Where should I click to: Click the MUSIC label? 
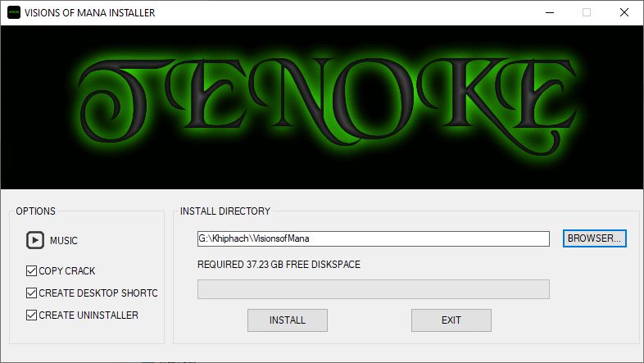pyautogui.click(x=64, y=241)
